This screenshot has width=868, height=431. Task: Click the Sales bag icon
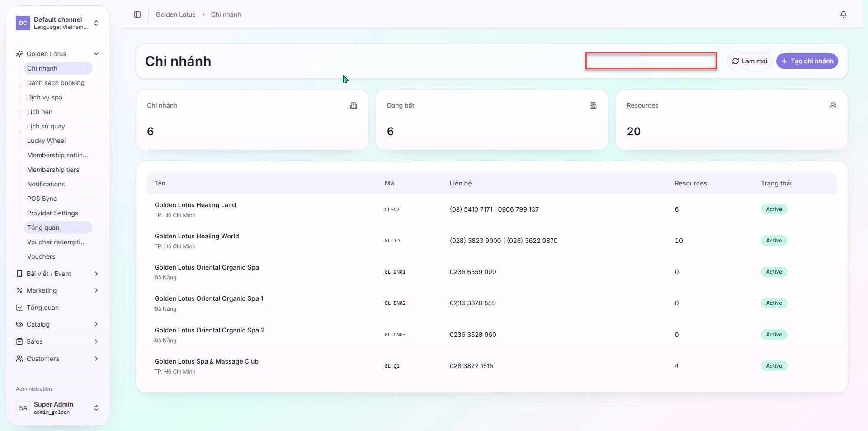(x=19, y=341)
